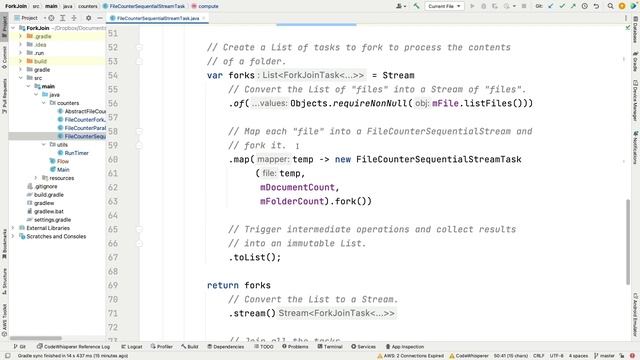
Task: Collapse the counters package
Action: pos(44,103)
